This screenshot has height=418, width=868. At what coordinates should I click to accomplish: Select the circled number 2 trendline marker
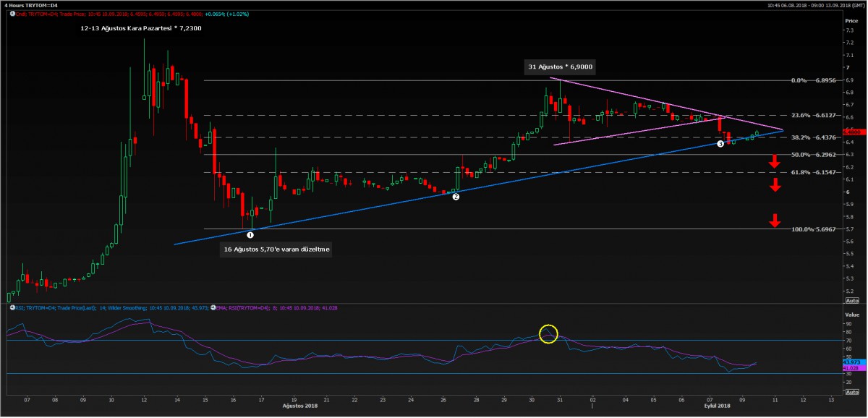tap(456, 197)
